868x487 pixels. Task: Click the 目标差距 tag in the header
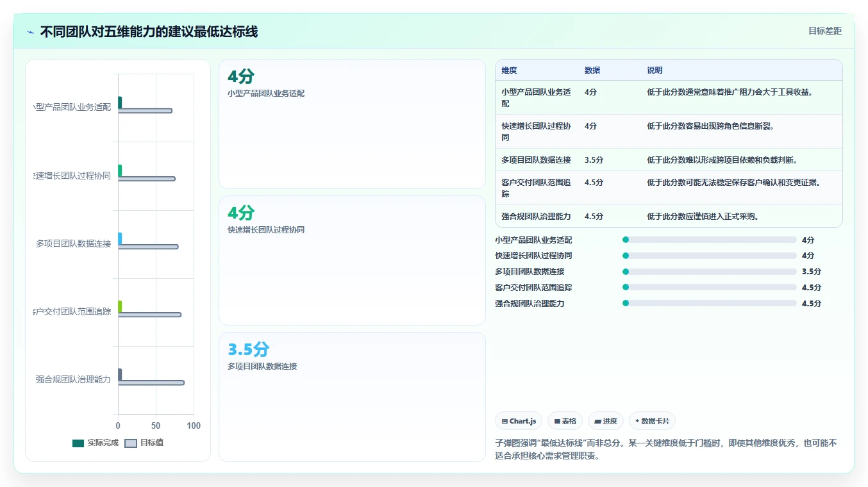coord(824,31)
